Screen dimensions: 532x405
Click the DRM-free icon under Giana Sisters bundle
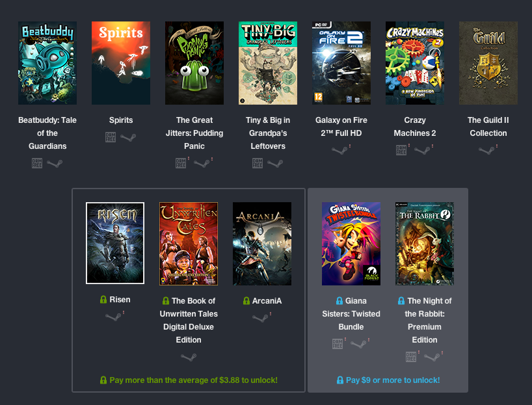pos(338,344)
